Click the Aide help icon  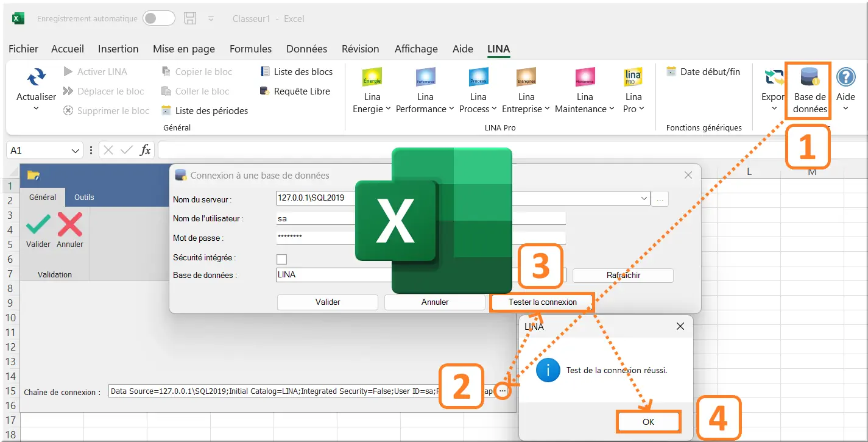tap(845, 77)
